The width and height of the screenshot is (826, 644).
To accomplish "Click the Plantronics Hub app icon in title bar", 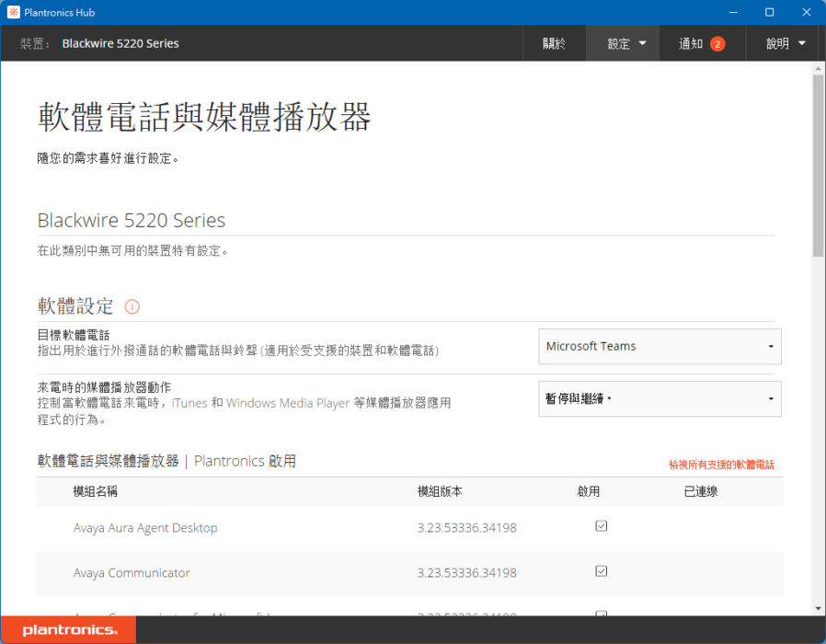I will click(x=13, y=12).
